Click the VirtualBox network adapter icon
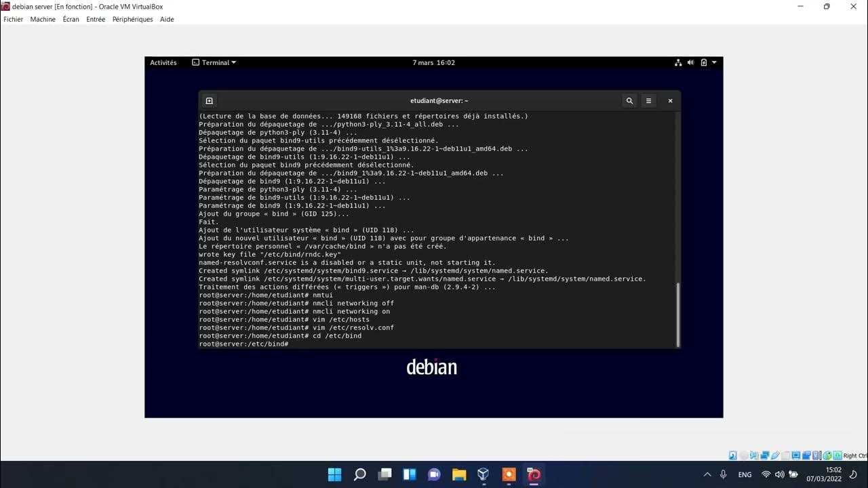868x488 pixels. tap(765, 455)
